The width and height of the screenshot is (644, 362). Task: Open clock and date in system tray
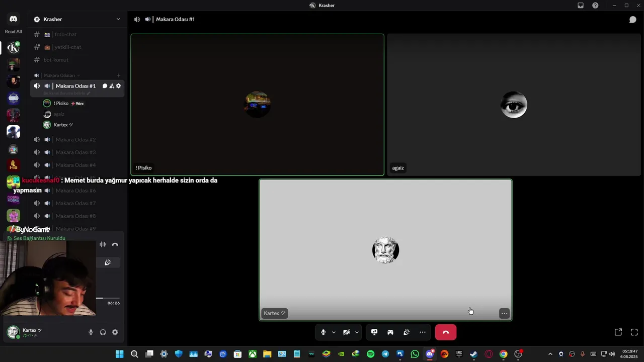(x=630, y=354)
